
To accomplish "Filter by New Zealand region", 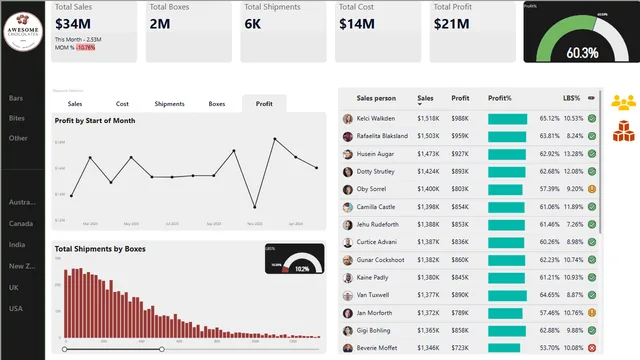I will 22,266.
